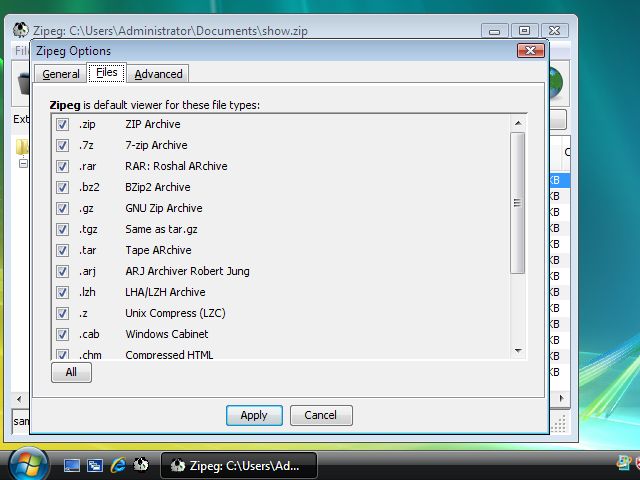Toggle the .tgz checkbox
Screen dimensions: 640x480
[62, 229]
